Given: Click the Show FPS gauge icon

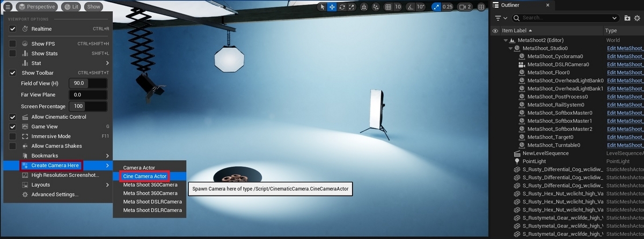Looking at the screenshot, I should click(25, 43).
